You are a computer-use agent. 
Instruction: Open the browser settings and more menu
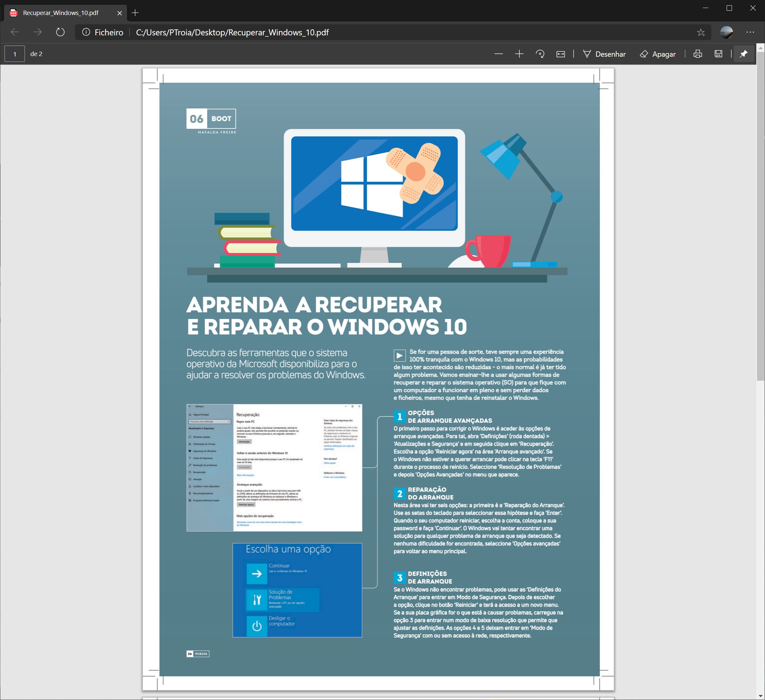tap(750, 32)
